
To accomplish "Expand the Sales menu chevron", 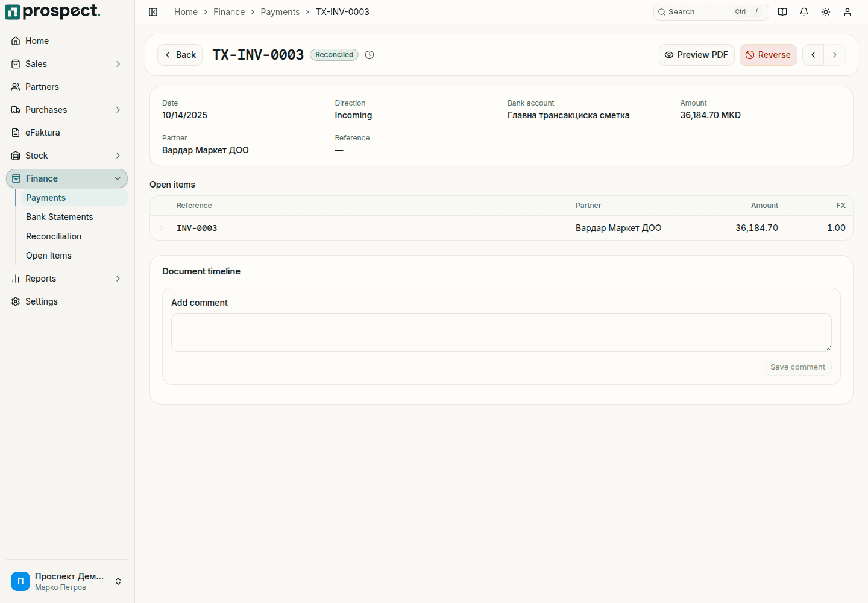I will click(x=118, y=64).
